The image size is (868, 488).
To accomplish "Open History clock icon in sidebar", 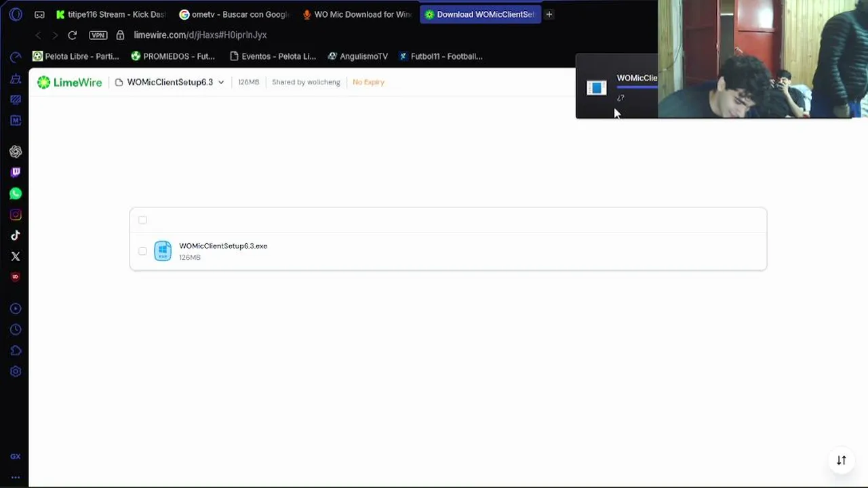I will click(x=16, y=329).
